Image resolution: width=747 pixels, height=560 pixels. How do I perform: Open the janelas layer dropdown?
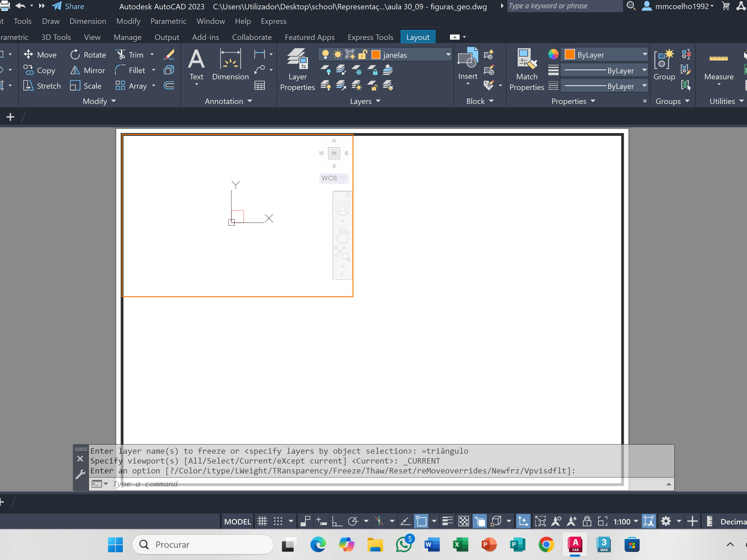(x=448, y=54)
